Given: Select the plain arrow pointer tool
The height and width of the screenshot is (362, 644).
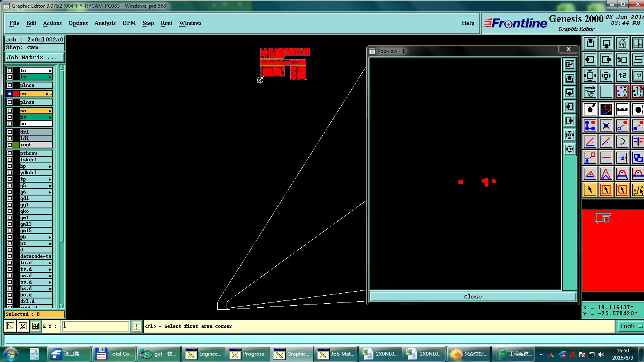Looking at the screenshot, I should (590, 190).
